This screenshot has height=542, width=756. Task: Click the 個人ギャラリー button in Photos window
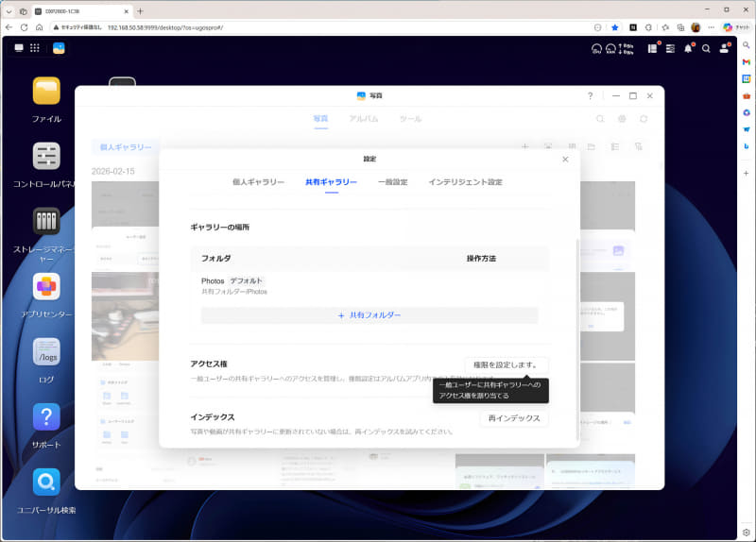[x=126, y=147]
